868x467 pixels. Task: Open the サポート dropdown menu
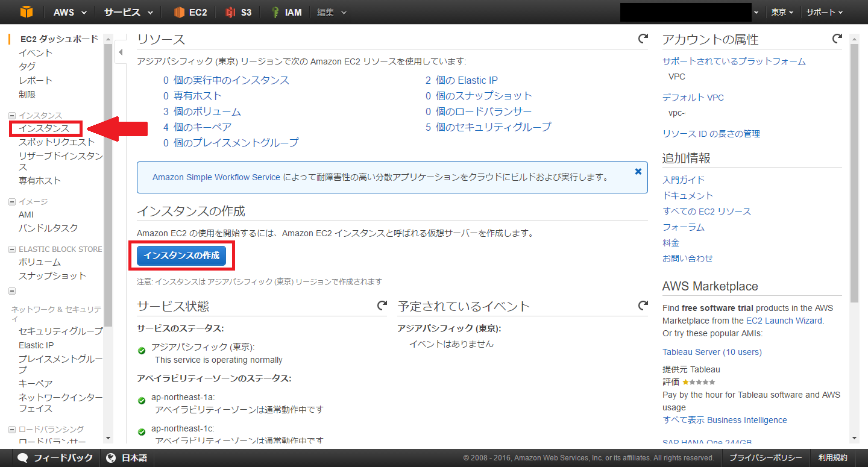pyautogui.click(x=824, y=12)
